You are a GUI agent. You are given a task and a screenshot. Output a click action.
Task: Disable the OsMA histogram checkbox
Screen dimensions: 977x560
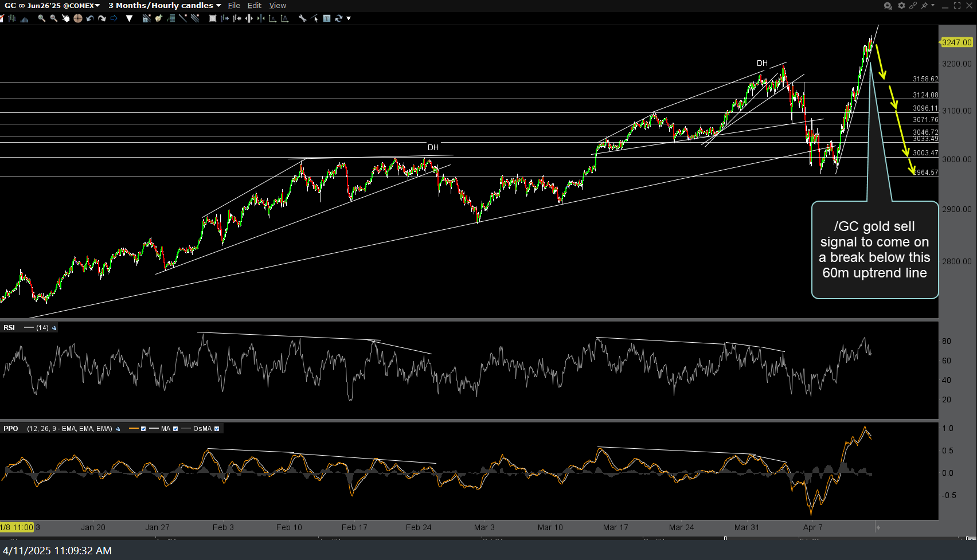point(217,429)
